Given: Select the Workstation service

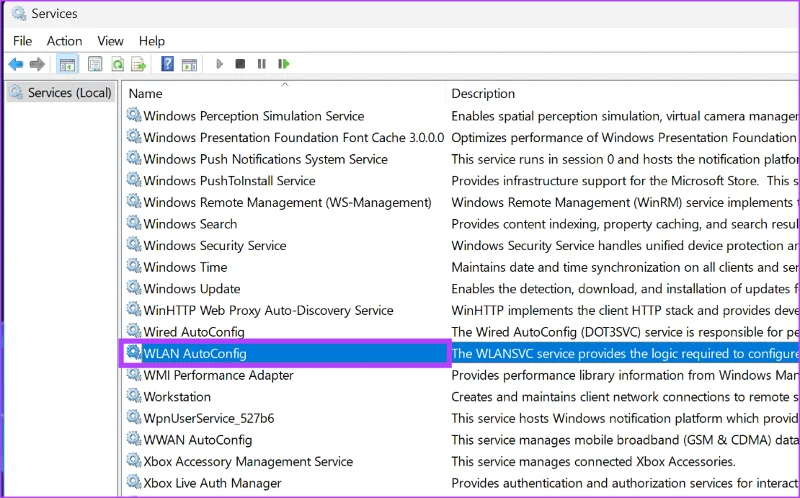Looking at the screenshot, I should pyautogui.click(x=177, y=397).
